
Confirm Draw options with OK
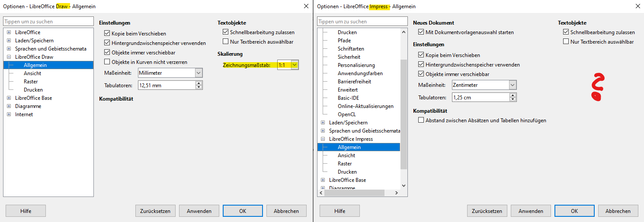click(243, 211)
